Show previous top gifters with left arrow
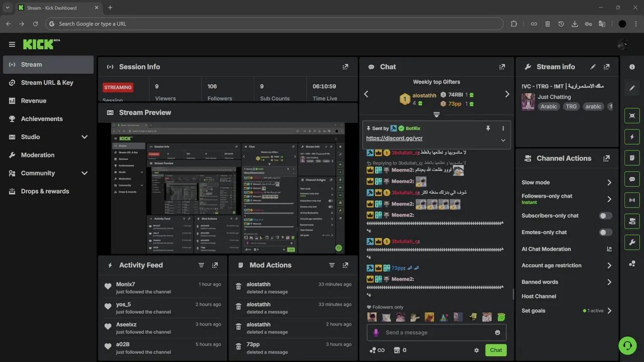Viewport: 644px width, 362px height. click(x=366, y=94)
